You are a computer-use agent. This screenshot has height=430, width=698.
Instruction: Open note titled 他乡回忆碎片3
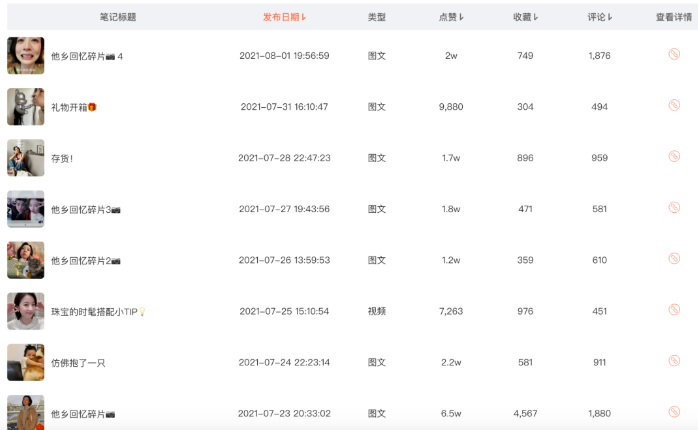[85, 209]
